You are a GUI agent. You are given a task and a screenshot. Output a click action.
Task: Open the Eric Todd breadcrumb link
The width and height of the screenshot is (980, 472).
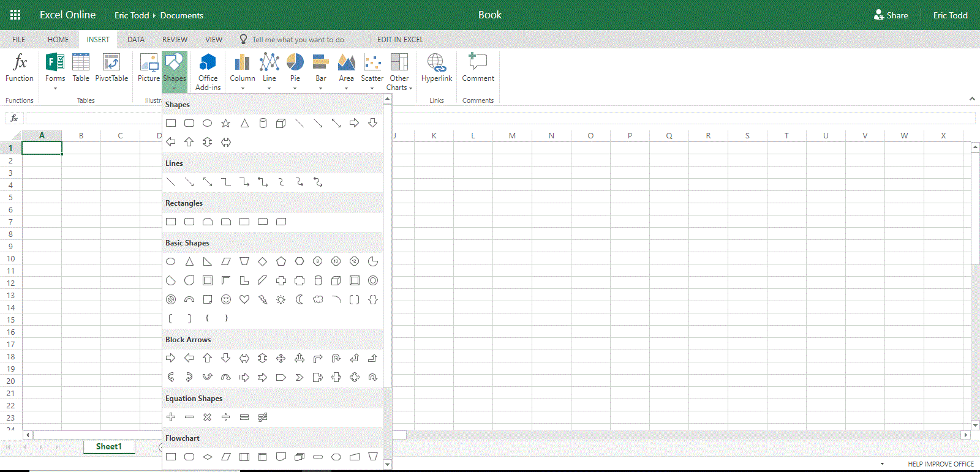[x=132, y=15]
